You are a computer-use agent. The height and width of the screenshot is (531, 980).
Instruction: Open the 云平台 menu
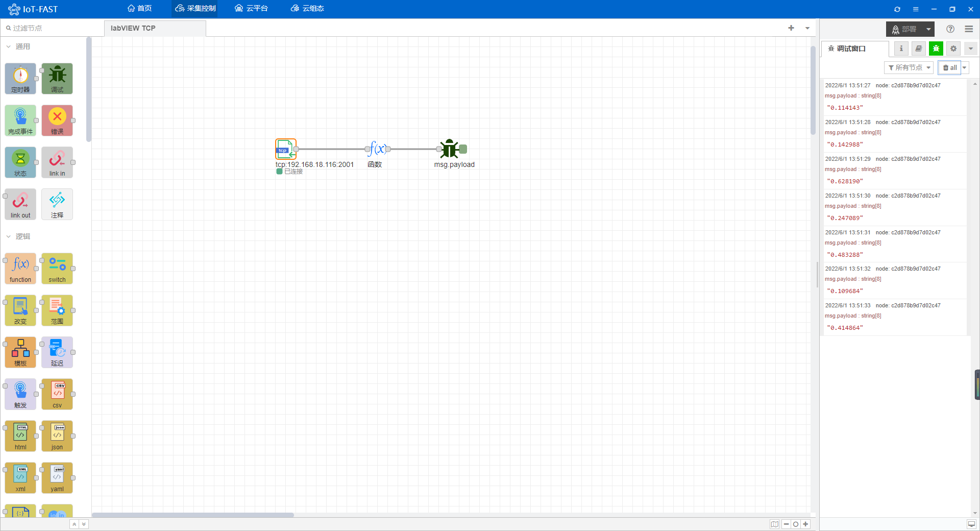[x=251, y=8]
